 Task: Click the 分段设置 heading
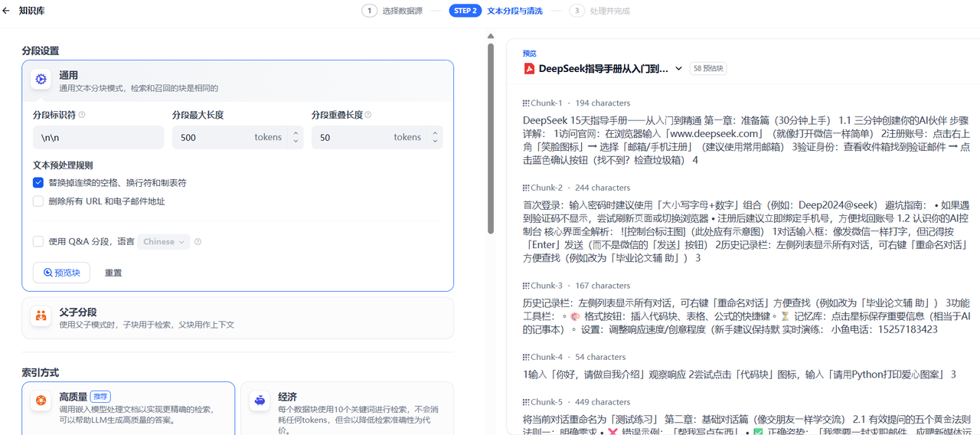(41, 51)
